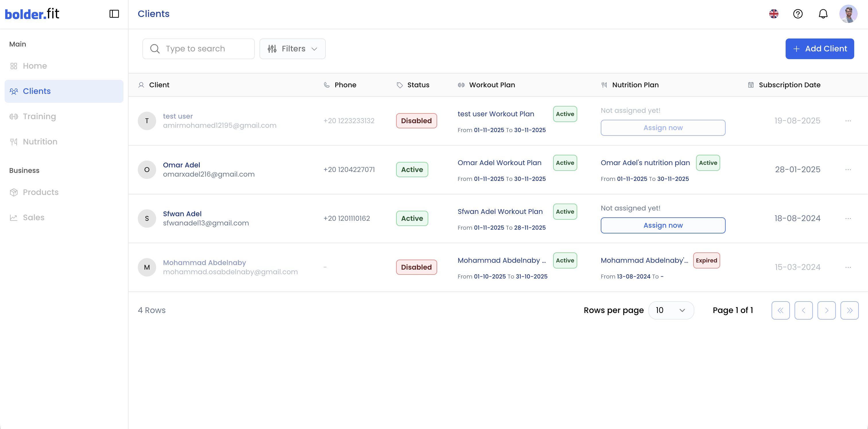Open the help question mark icon
Viewport: 868px width, 429px height.
coord(798,14)
